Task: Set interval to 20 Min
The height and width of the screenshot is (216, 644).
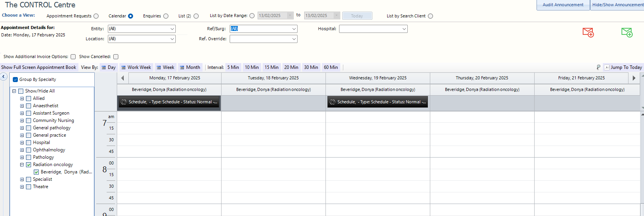Action: (x=291, y=67)
